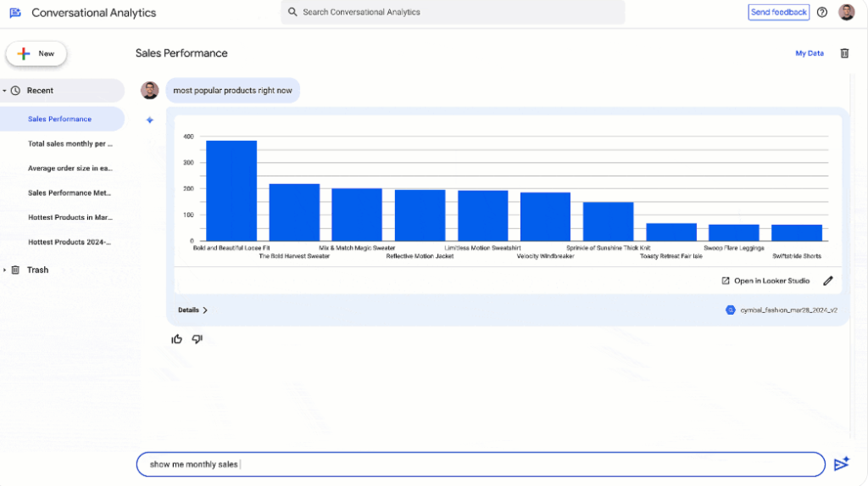The width and height of the screenshot is (868, 486).
Task: Click the thumbs down feedback icon
Action: 197,339
